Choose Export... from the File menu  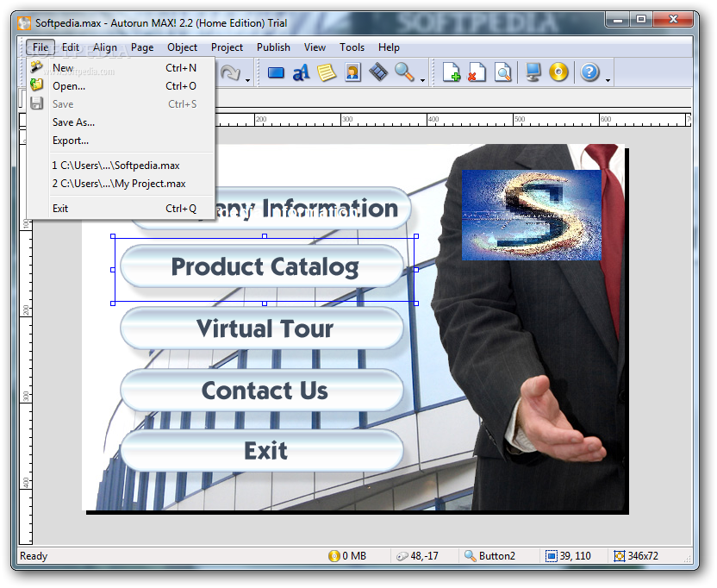(122, 141)
